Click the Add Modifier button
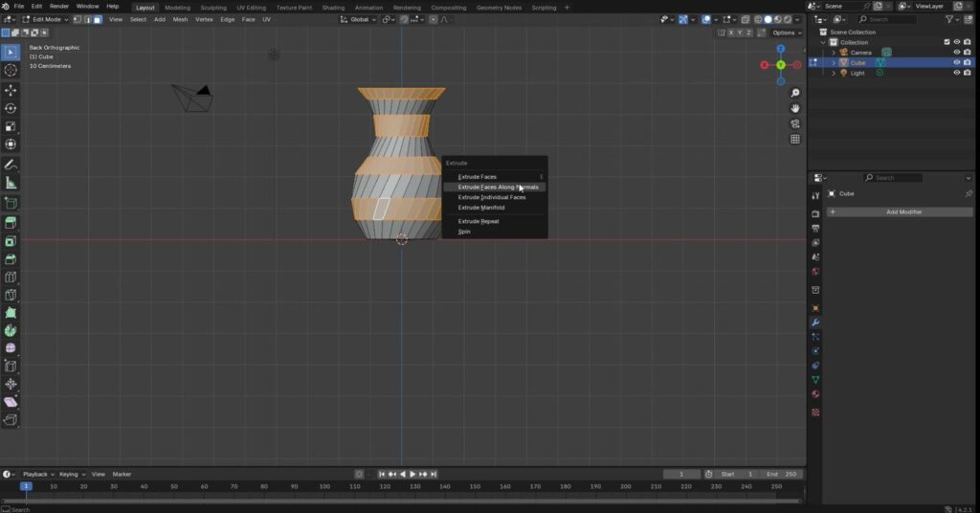 click(903, 212)
